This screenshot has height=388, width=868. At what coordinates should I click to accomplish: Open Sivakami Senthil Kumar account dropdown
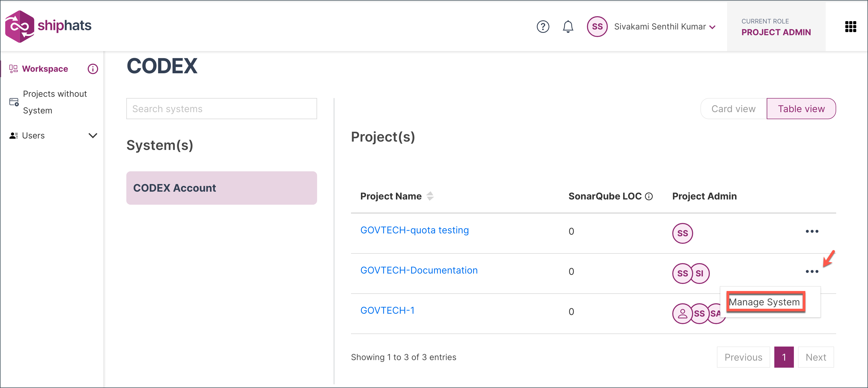(x=664, y=27)
